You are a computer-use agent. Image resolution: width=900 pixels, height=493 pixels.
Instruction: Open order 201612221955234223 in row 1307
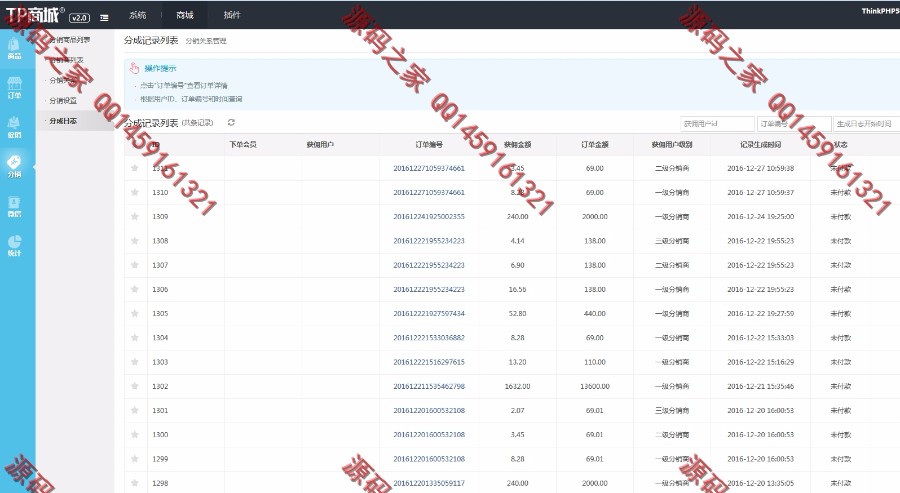429,265
